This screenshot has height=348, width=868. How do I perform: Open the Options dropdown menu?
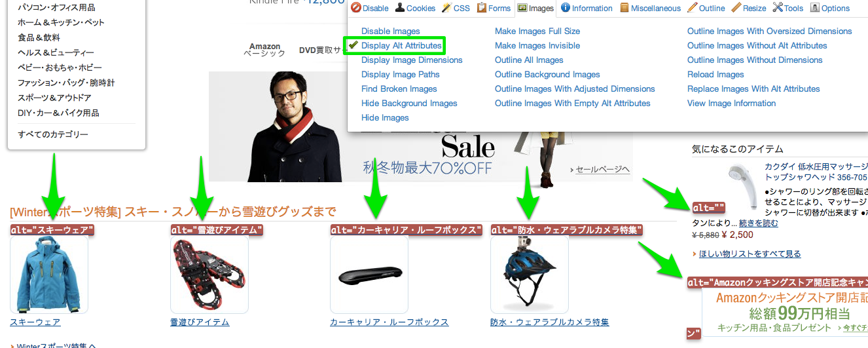click(x=830, y=8)
